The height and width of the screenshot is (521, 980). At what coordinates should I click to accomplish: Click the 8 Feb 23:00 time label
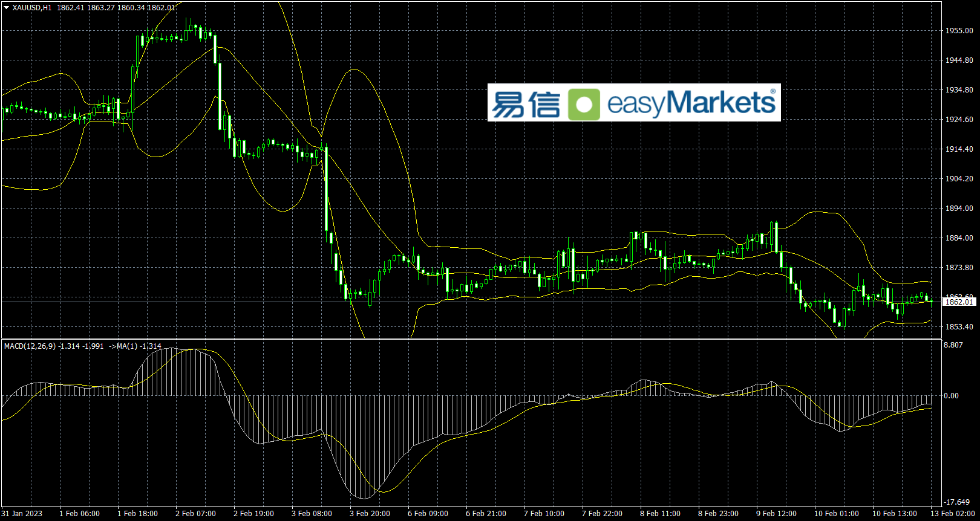[718, 514]
